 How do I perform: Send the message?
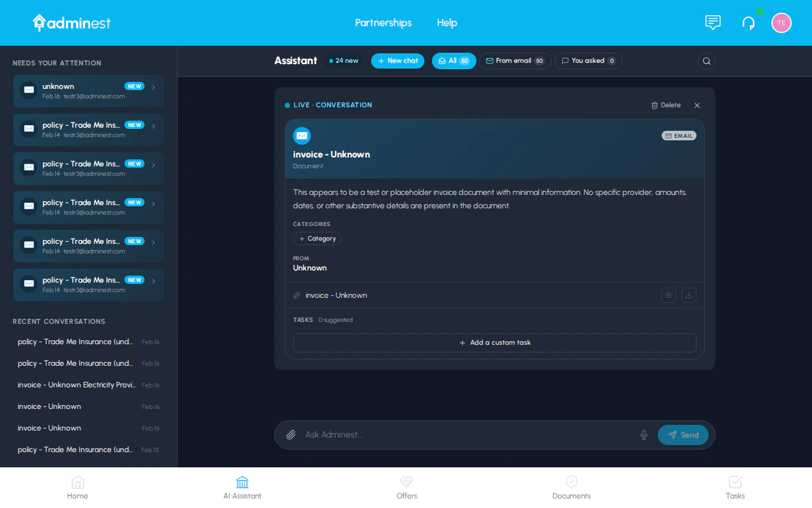683,435
